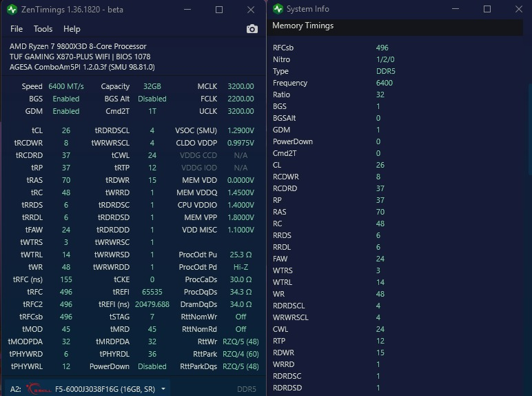This screenshot has height=396, width=532.
Task: Click the G.Skill brand logo
Action: click(39, 389)
